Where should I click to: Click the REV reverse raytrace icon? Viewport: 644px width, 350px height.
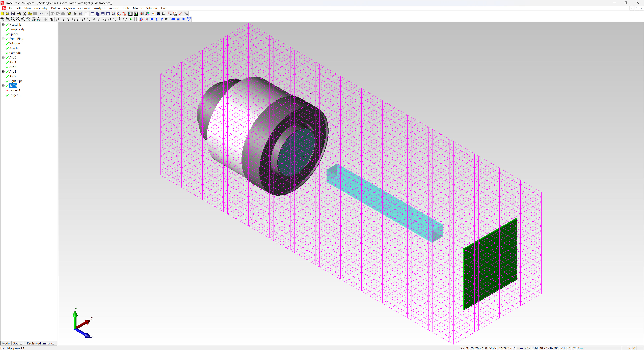point(124,13)
